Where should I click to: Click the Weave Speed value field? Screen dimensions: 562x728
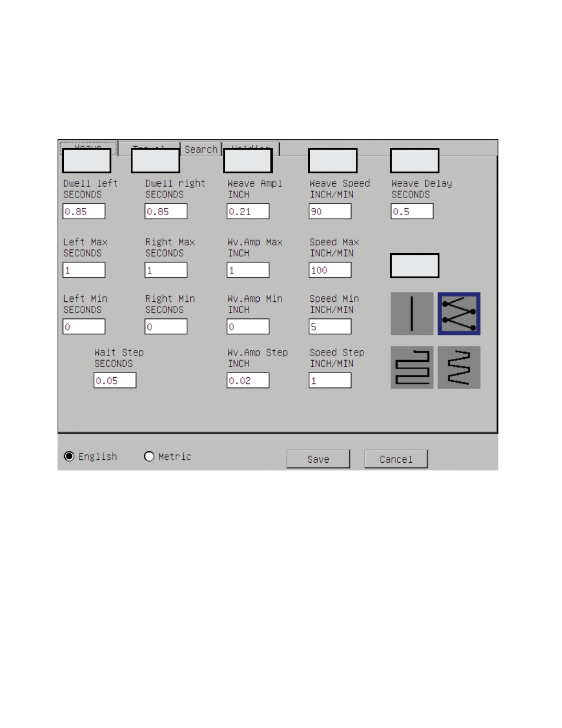click(x=330, y=211)
